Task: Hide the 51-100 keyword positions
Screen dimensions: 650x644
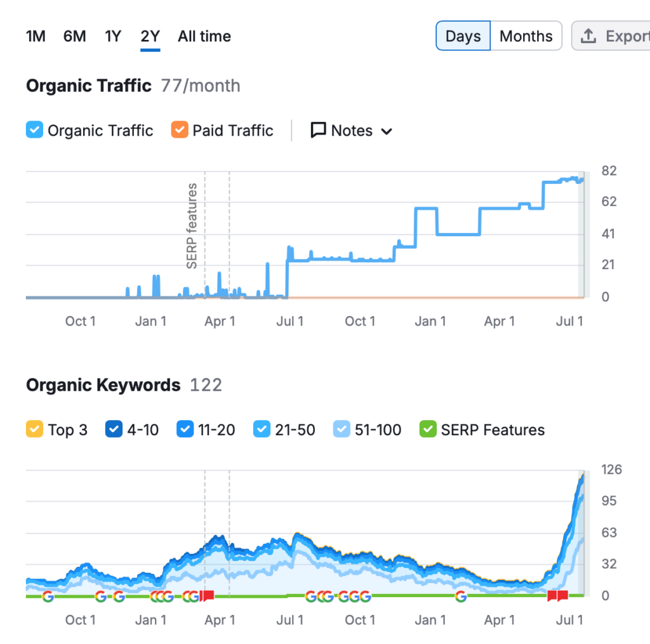Action: 341,430
